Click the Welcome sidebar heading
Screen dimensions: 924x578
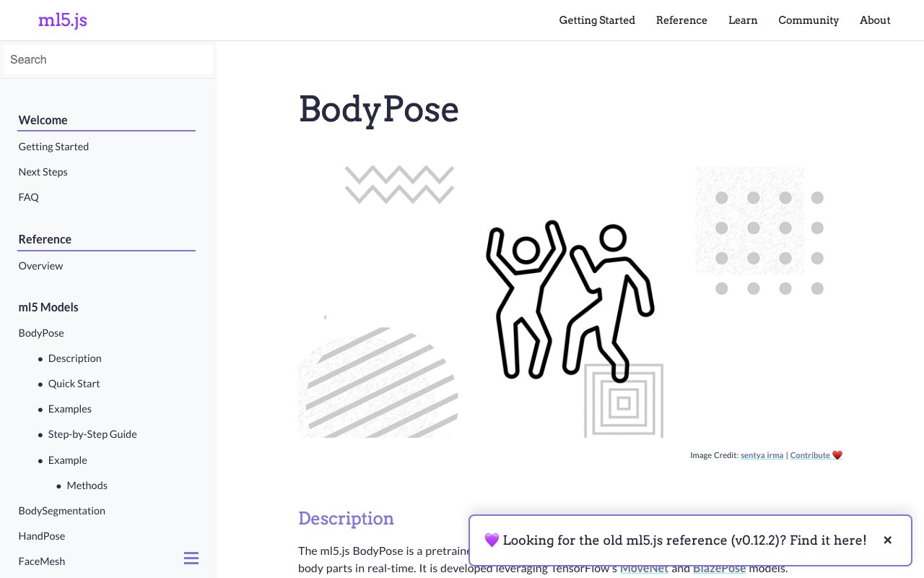point(43,121)
